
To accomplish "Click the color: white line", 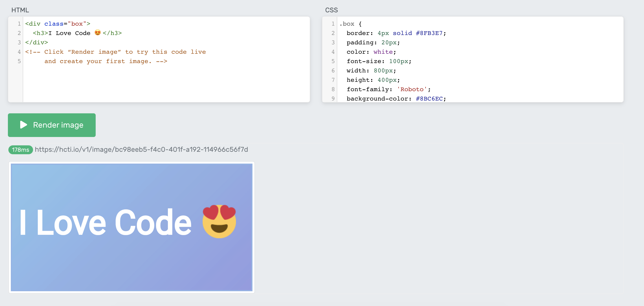I will coord(371,52).
